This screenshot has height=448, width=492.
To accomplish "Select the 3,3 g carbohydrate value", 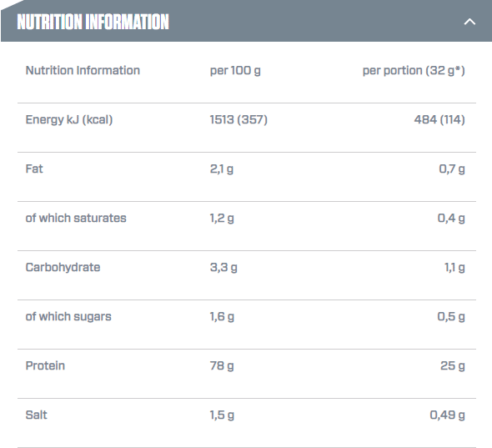I will 223,267.
